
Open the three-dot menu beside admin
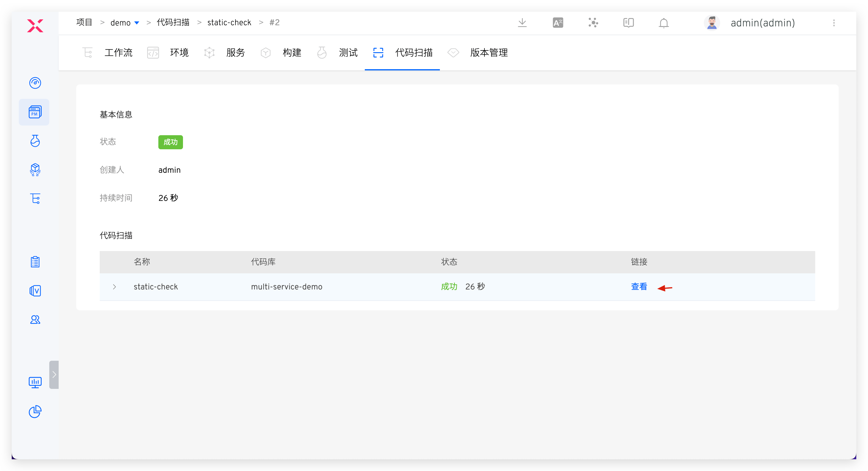834,23
